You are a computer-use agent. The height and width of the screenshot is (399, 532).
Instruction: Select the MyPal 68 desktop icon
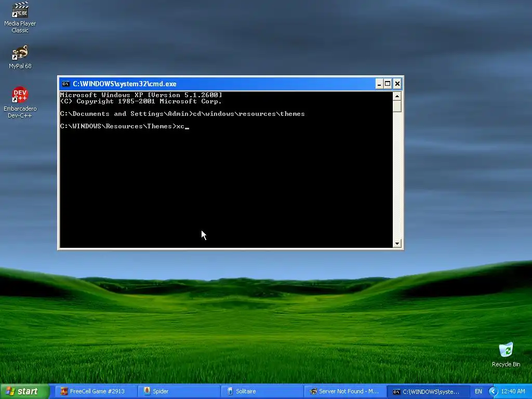coord(20,57)
